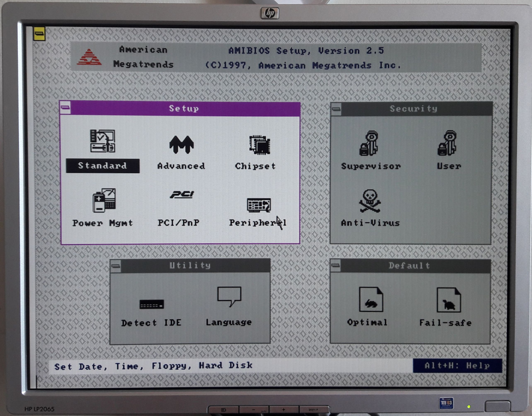This screenshot has width=532, height=416.
Task: Open the Security window control menu box
Action: pos(336,109)
